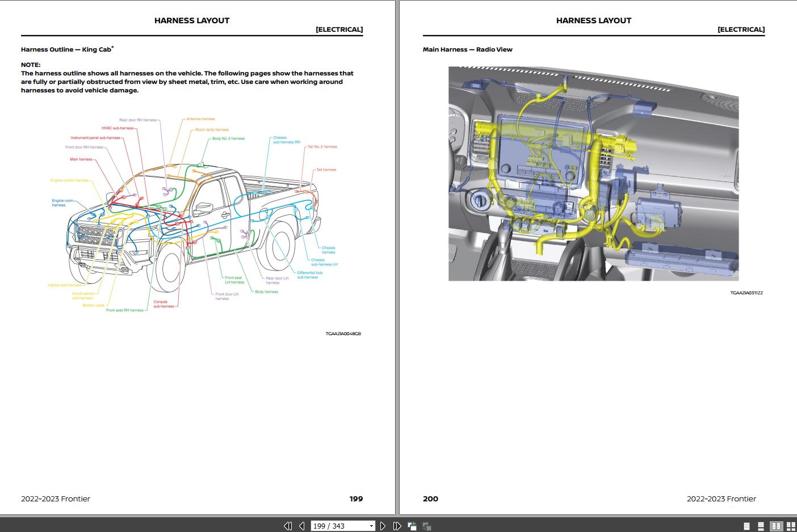Click the 2022-2023 Frontier footer text
Image resolution: width=797 pixels, height=532 pixels.
[x=55, y=499]
